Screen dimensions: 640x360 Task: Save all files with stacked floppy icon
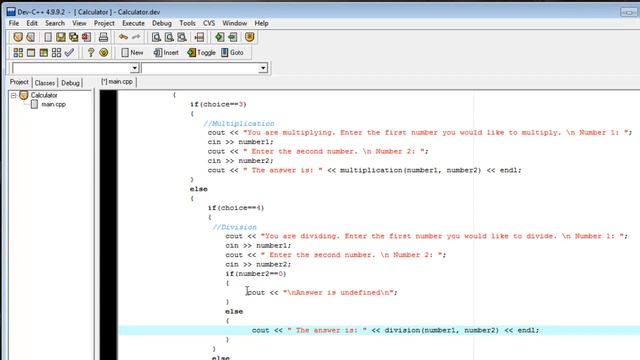pyautogui.click(x=73, y=37)
